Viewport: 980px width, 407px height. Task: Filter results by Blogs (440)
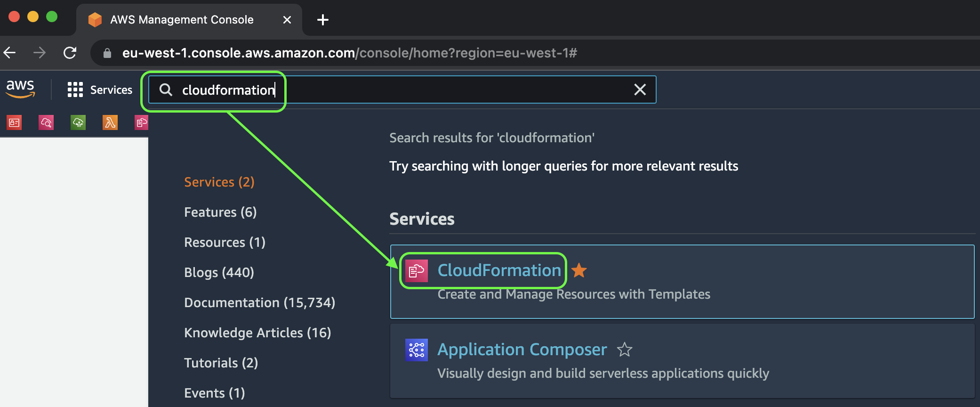point(219,272)
